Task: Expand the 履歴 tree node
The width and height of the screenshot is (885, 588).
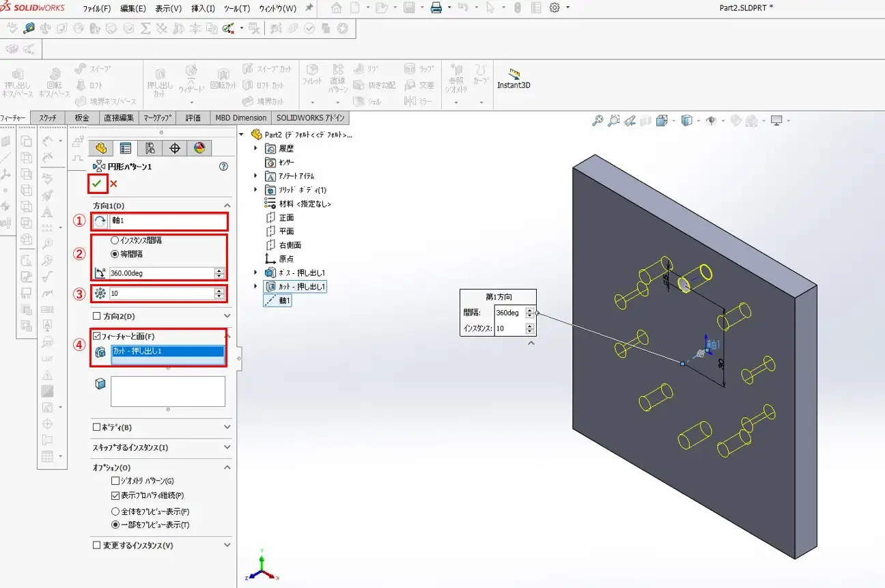Action: [256, 148]
